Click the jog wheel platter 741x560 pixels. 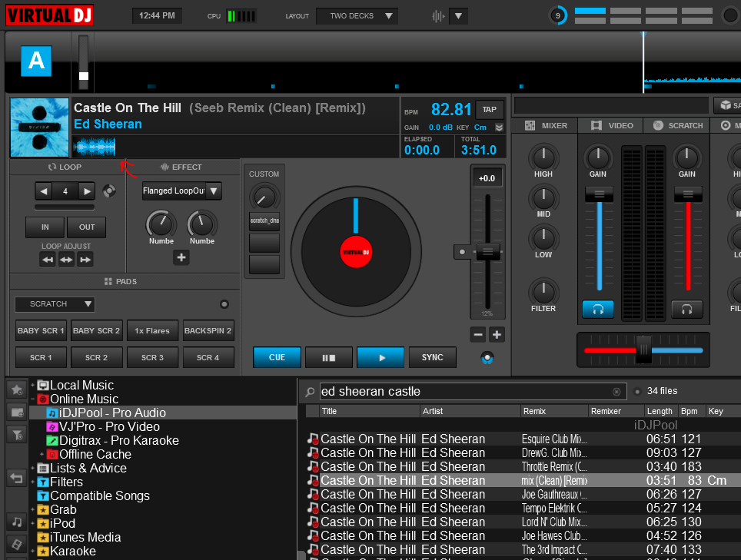click(356, 252)
